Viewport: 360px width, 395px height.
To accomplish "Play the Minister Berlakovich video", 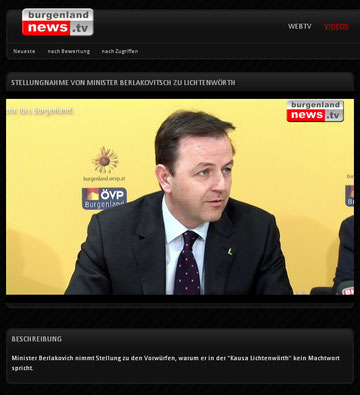I will coord(180,197).
